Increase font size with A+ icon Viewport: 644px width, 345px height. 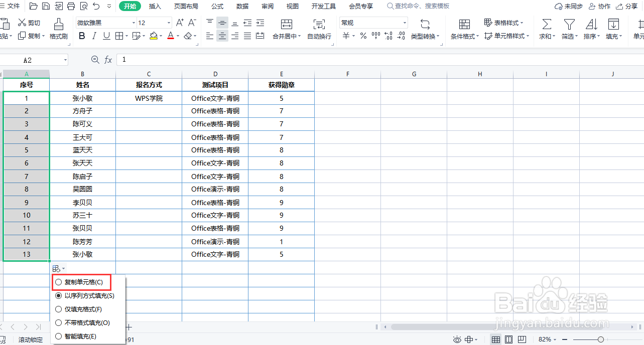180,23
